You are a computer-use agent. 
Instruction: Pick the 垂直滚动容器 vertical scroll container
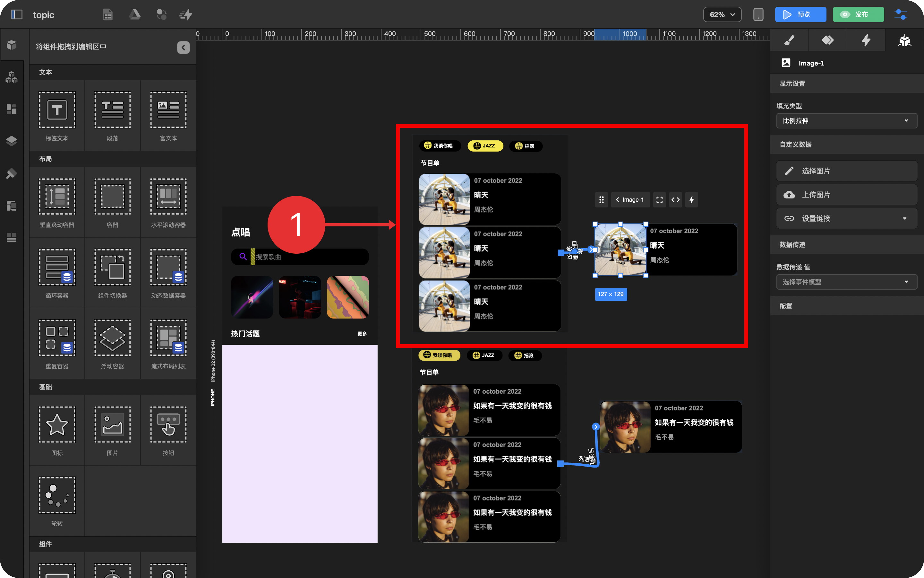coord(57,202)
